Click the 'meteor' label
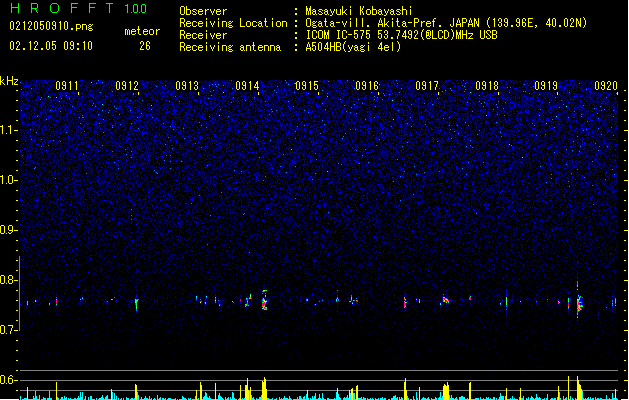 [x=142, y=31]
